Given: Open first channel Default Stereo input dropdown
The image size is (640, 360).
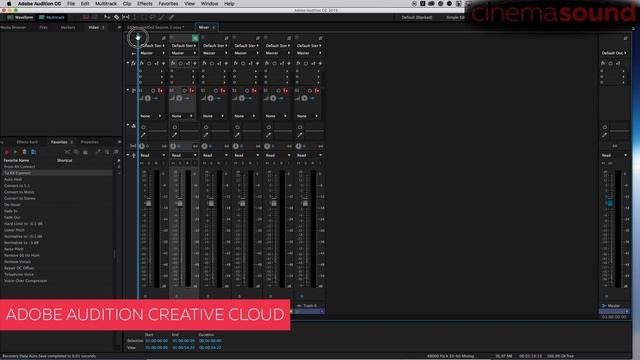Looking at the screenshot, I should click(x=152, y=46).
